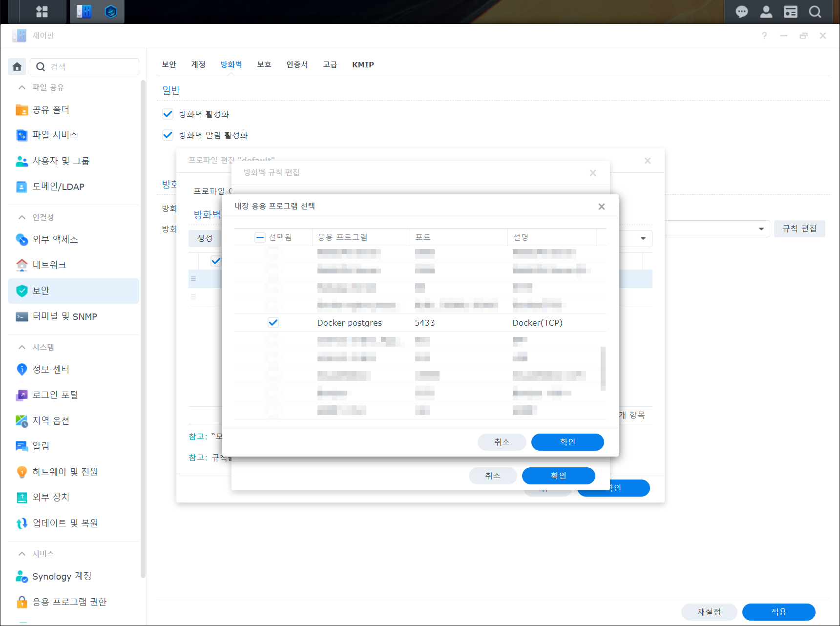Open 파일 서비스 in the sidebar
This screenshot has width=840, height=626.
tap(73, 135)
